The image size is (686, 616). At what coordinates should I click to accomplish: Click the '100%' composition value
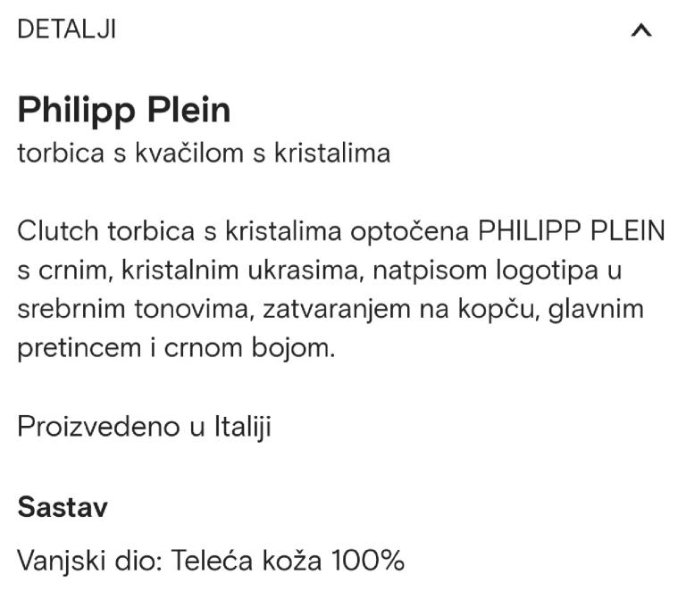coord(368,561)
